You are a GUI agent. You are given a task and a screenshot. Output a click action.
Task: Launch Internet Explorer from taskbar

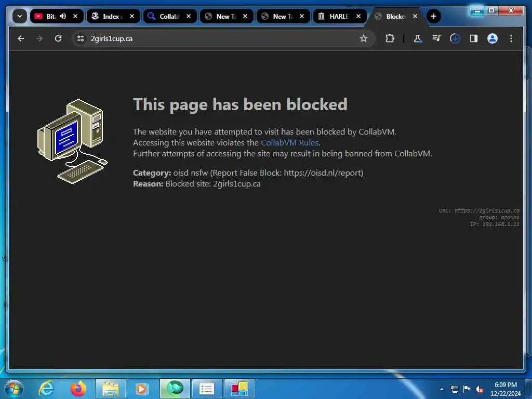coord(46,389)
